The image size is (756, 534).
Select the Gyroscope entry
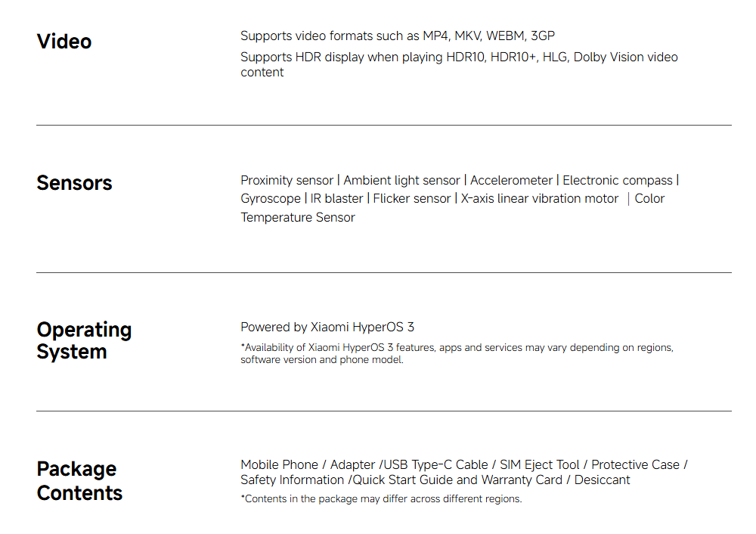(270, 198)
